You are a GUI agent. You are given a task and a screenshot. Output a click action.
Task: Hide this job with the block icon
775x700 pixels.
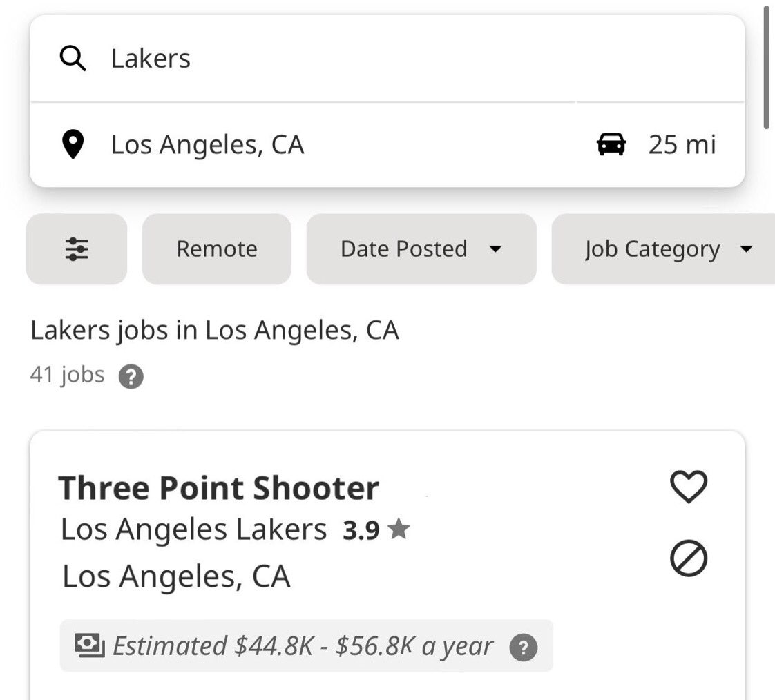click(689, 558)
